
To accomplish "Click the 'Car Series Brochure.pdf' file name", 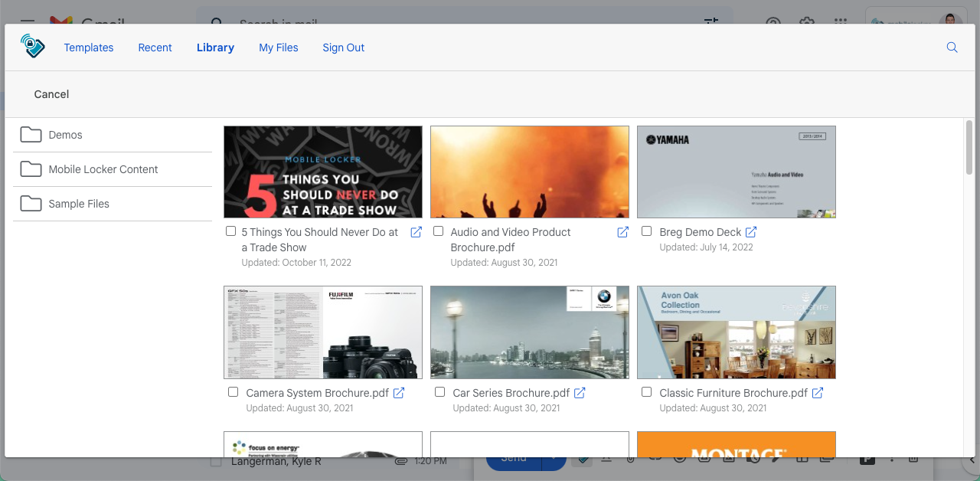I will click(x=511, y=393).
